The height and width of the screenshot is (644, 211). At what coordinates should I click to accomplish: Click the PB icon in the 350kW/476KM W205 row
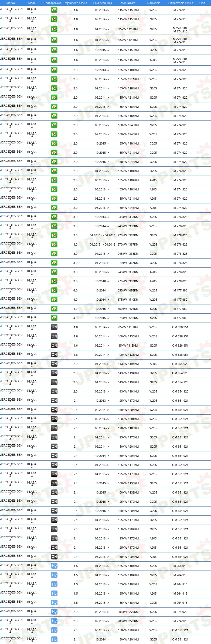click(x=54, y=290)
